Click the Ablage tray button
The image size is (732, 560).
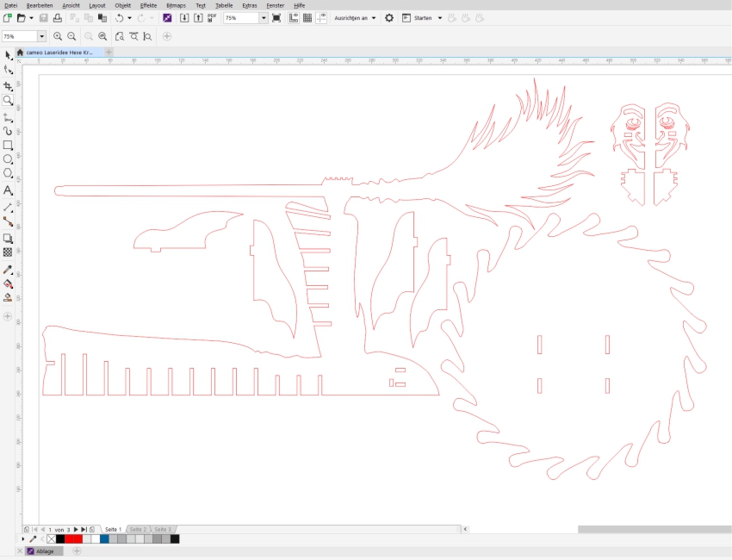[44, 551]
